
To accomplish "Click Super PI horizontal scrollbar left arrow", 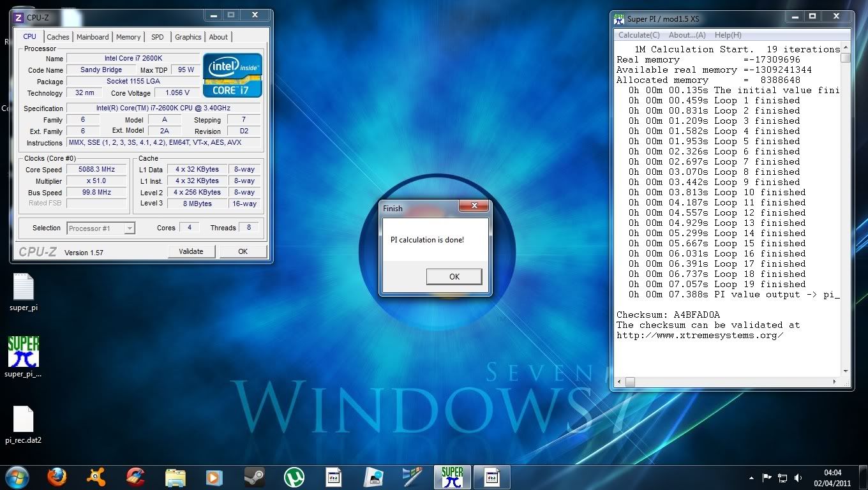I will pos(619,382).
